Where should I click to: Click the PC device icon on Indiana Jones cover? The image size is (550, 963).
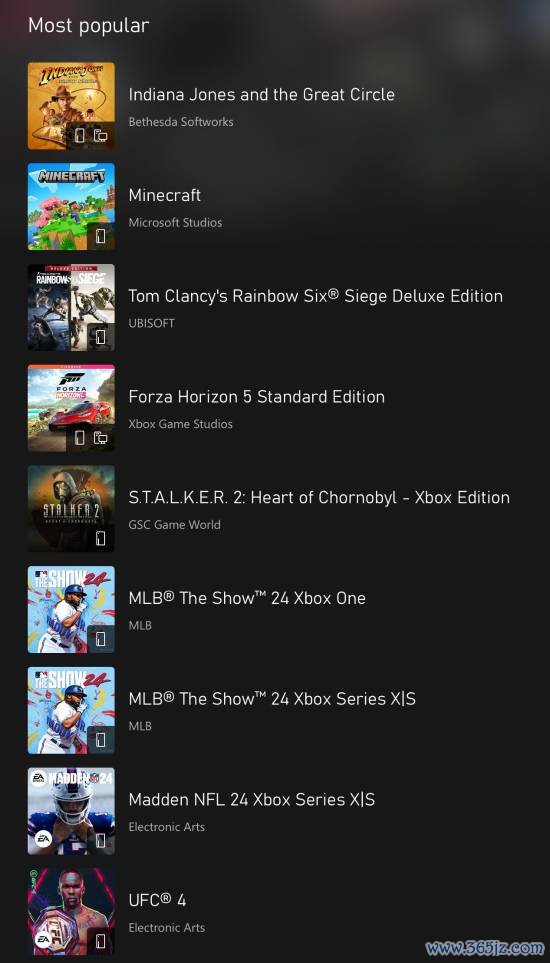click(x=101, y=136)
